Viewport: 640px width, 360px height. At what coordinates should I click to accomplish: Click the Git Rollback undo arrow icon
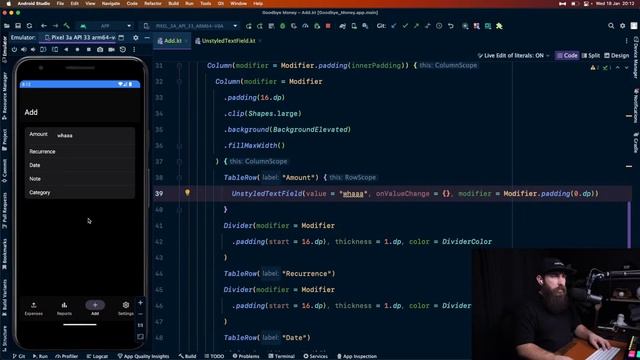coord(451,26)
